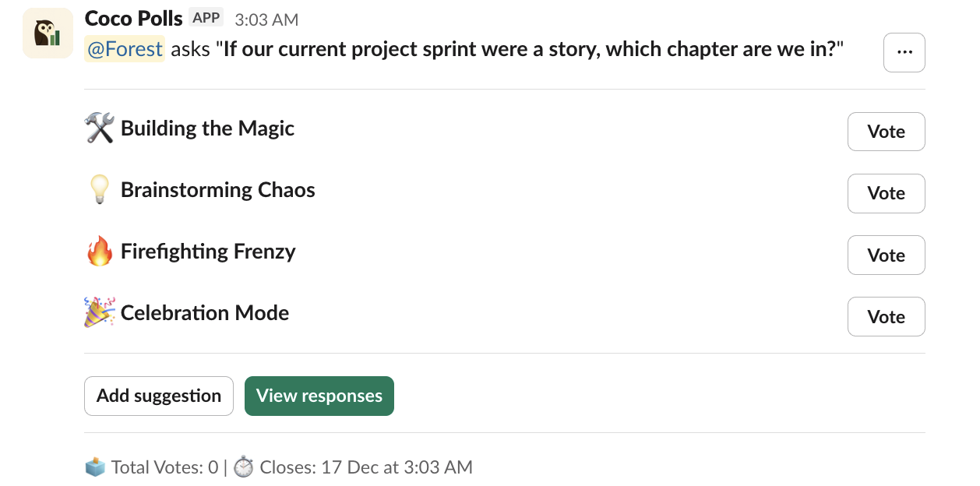Click the Coco Polls owl avatar

click(x=48, y=33)
